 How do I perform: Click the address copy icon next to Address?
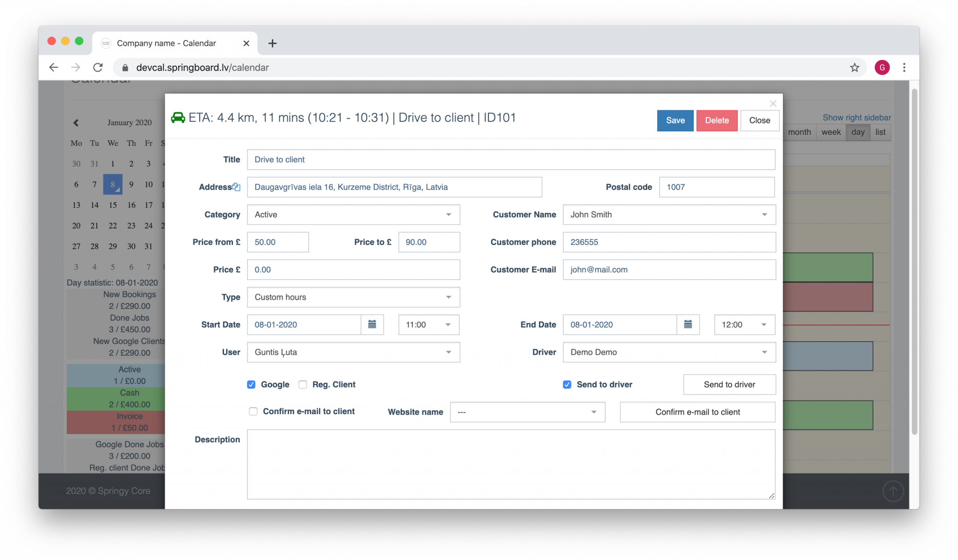pos(237,187)
